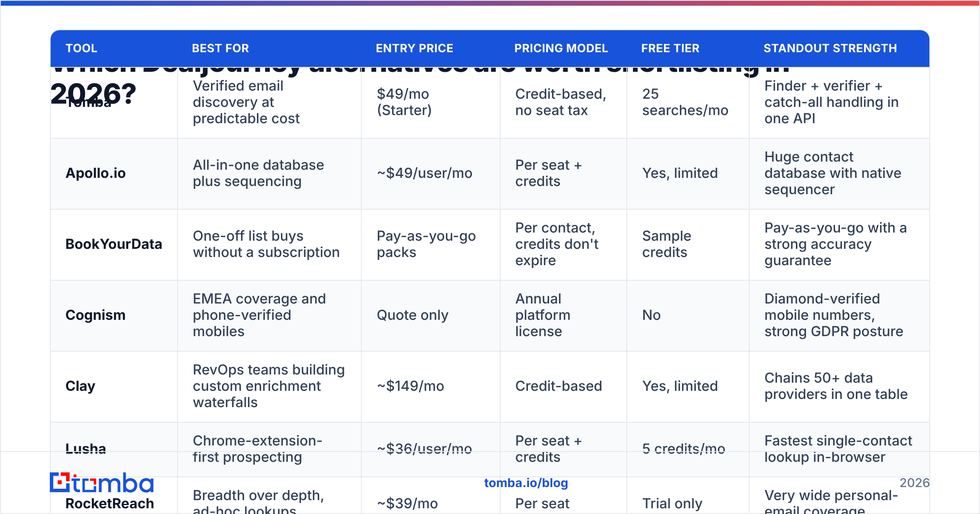
Task: Select the TOOL column header
Action: [x=81, y=48]
